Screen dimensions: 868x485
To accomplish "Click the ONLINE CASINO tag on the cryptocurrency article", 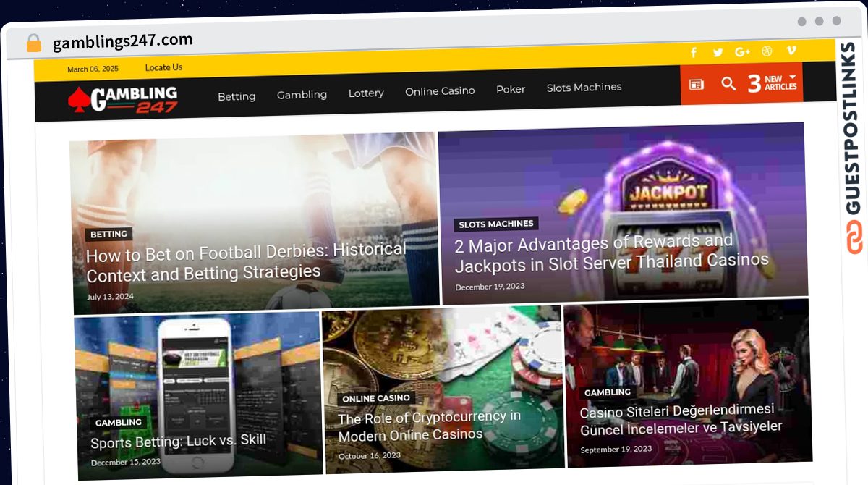I will pos(376,399).
